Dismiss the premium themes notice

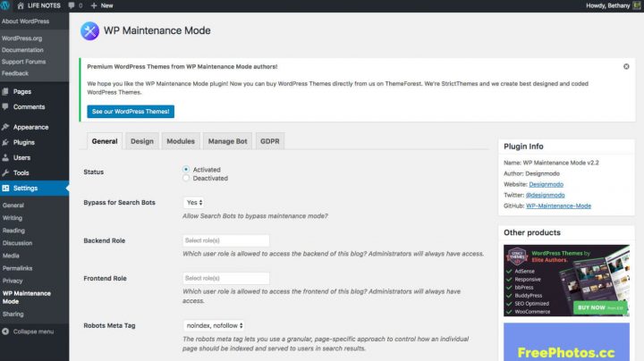point(626,66)
